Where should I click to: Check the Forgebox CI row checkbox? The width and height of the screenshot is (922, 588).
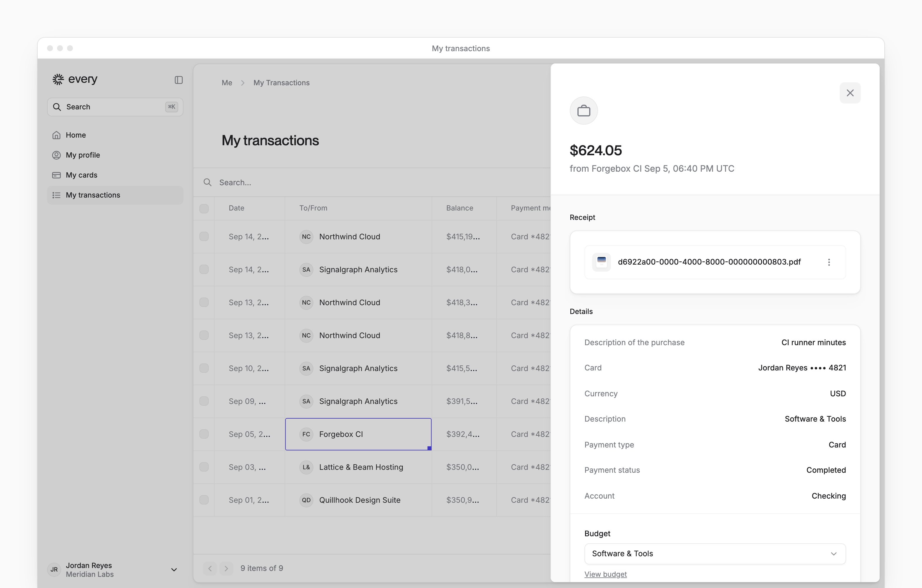click(204, 434)
